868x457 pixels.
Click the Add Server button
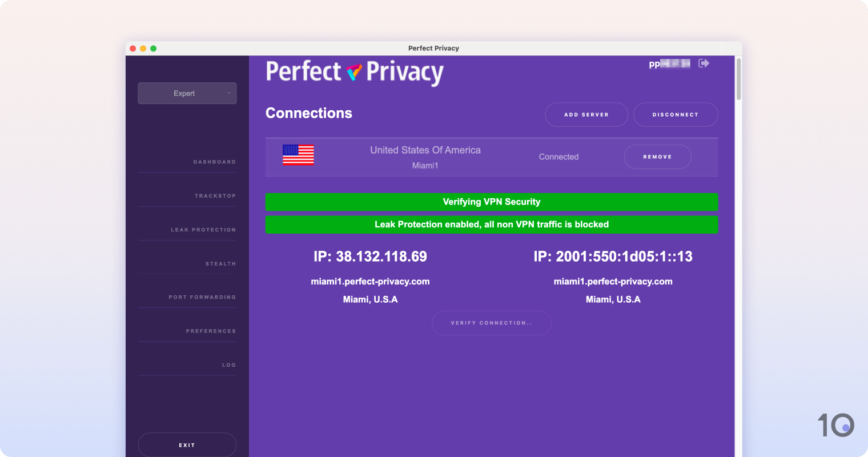586,114
